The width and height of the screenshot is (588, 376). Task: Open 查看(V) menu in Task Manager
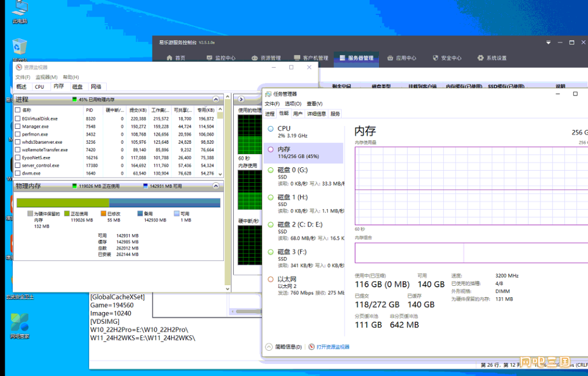(x=315, y=103)
